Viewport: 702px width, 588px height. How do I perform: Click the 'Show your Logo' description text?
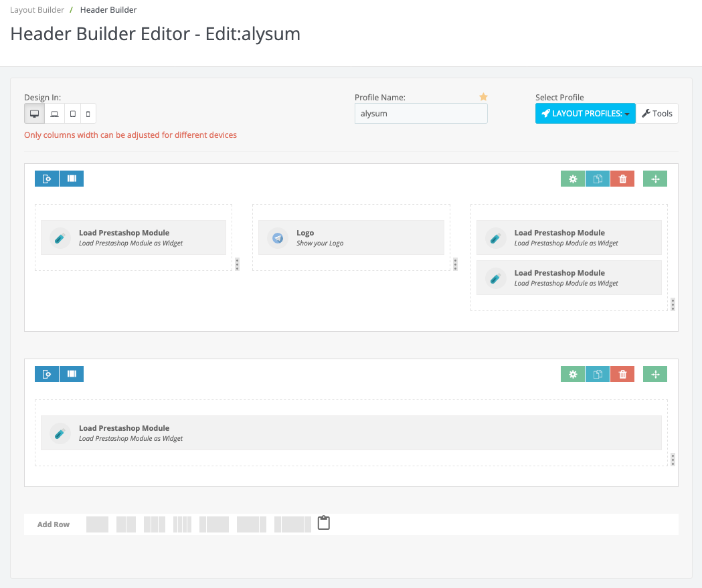320,243
